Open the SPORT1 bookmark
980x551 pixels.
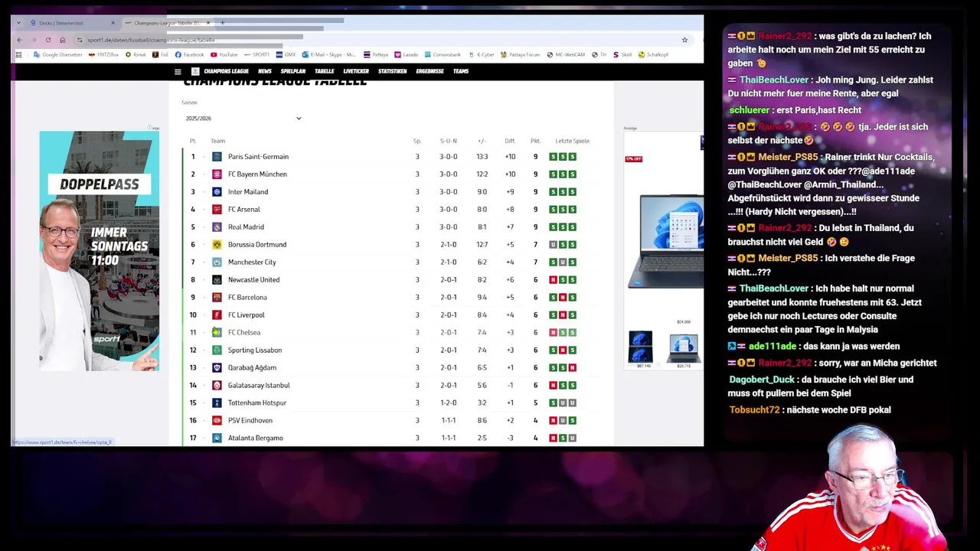[257, 54]
